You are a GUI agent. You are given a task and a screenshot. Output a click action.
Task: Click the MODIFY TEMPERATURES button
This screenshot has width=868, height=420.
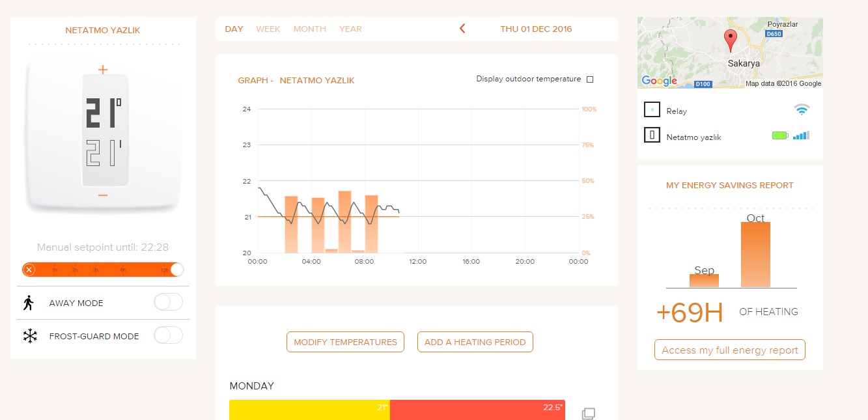(x=345, y=342)
